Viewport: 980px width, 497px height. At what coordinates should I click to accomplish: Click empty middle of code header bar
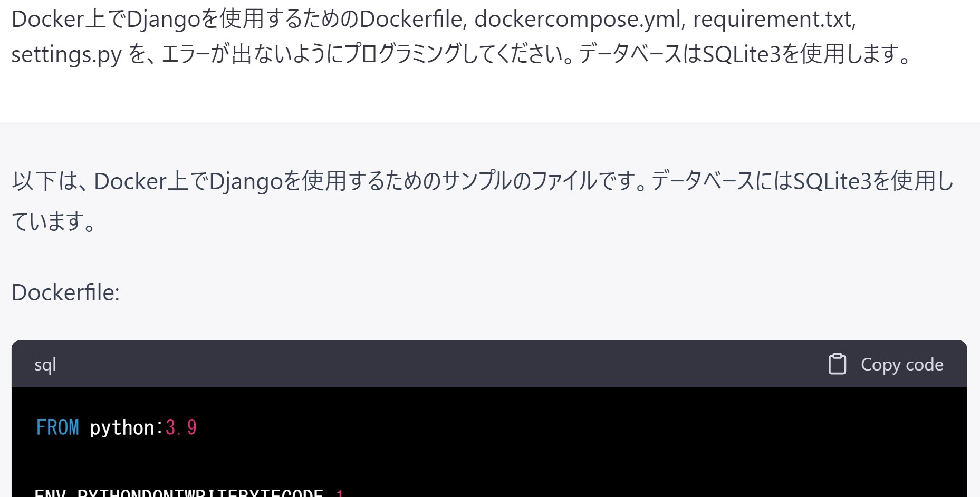coord(422,364)
